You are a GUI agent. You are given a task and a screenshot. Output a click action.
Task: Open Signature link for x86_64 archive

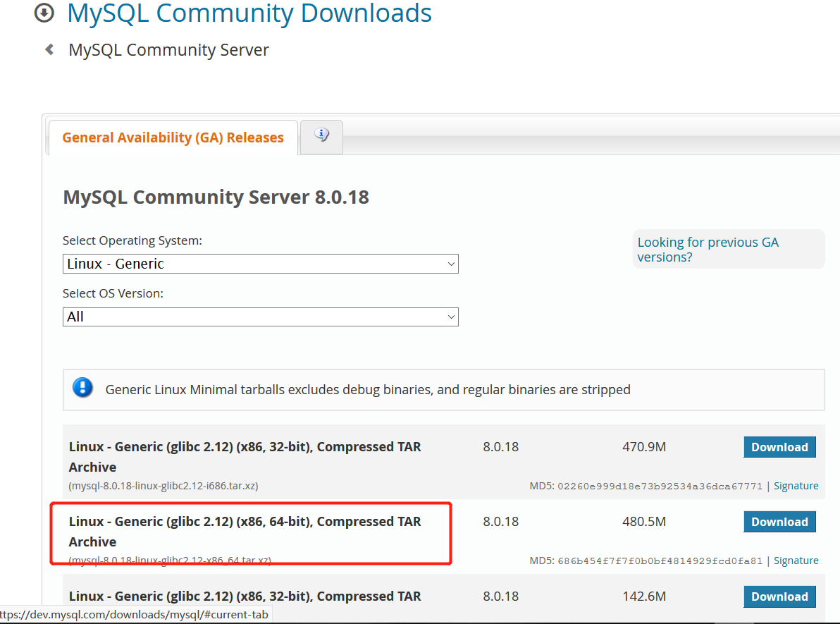796,561
